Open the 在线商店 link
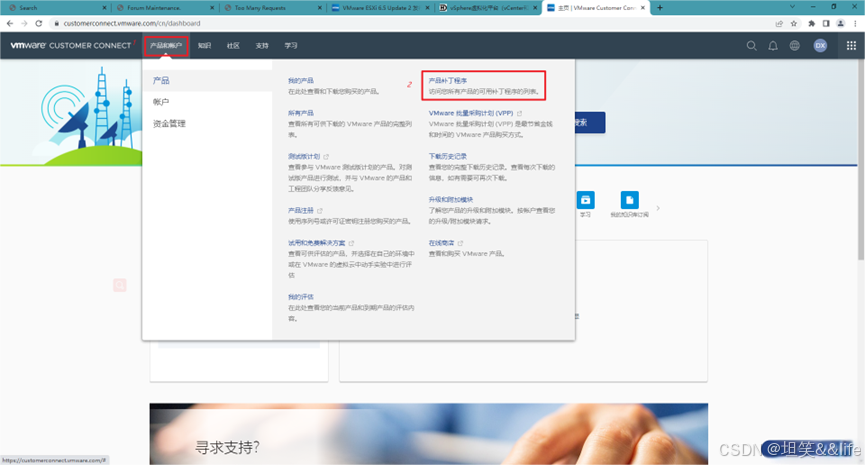This screenshot has width=865, height=465. pyautogui.click(x=441, y=243)
